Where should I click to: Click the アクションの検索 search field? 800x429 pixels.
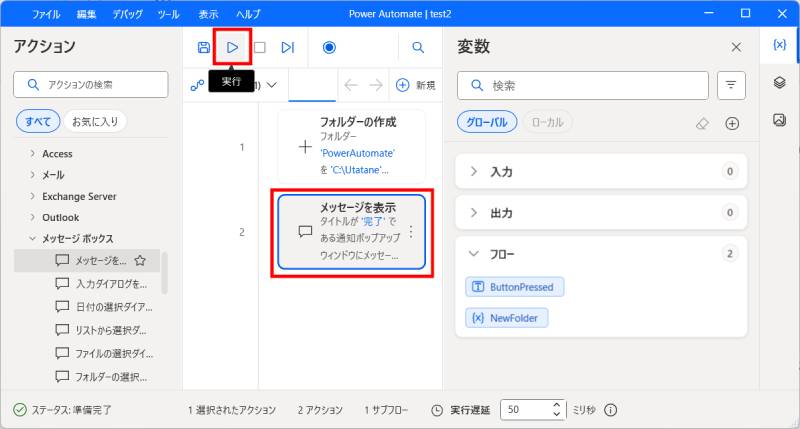91,84
